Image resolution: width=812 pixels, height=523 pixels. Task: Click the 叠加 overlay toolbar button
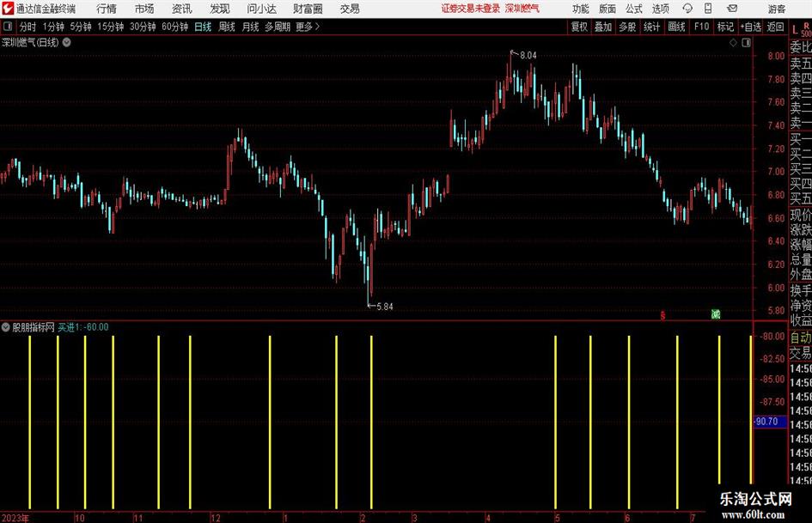point(603,27)
